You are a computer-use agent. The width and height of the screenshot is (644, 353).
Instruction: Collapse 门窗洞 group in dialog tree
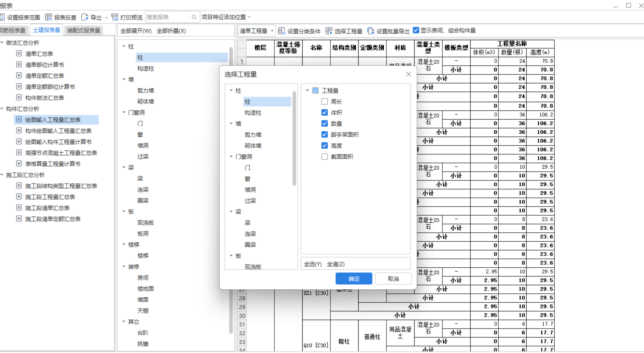(231, 157)
